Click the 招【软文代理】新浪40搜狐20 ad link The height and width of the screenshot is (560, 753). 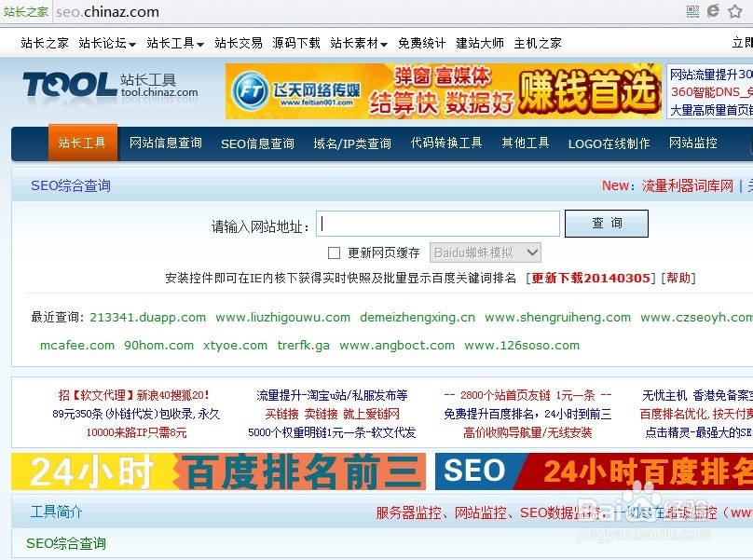tap(133, 395)
